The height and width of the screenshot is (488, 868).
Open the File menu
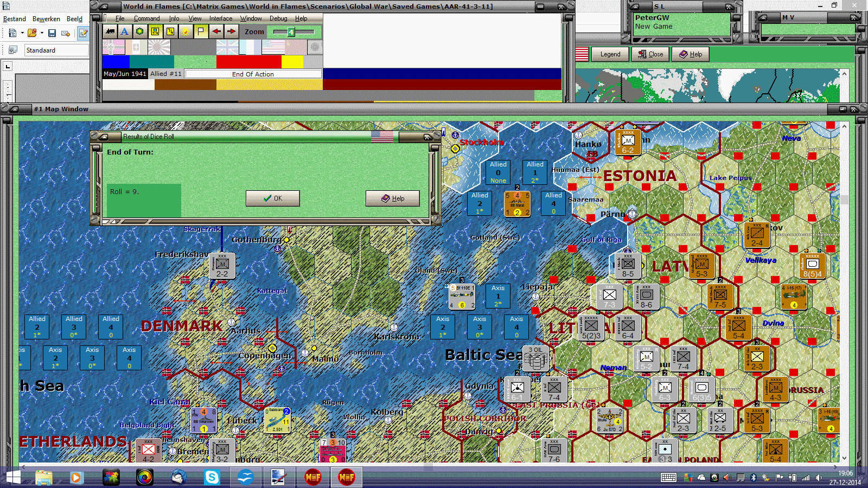point(120,18)
